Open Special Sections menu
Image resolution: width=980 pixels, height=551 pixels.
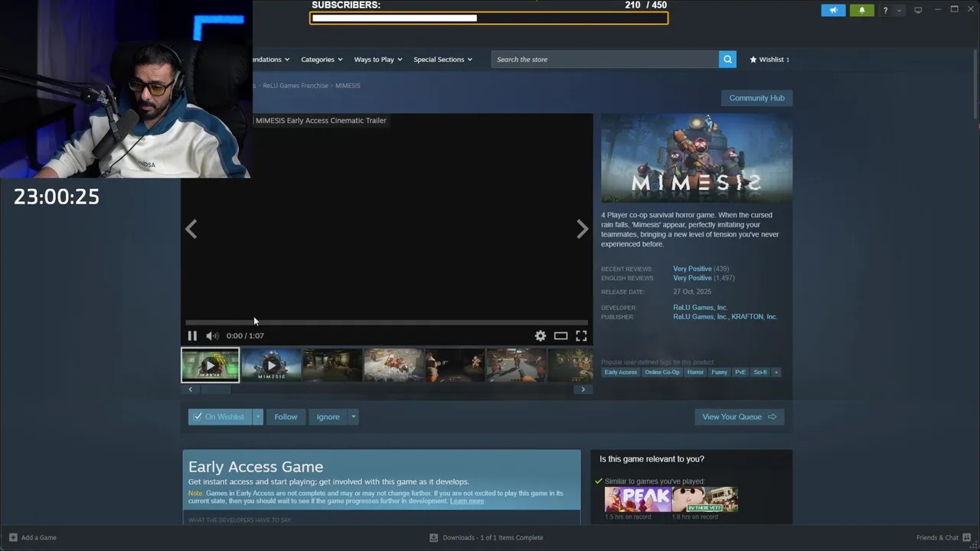pyautogui.click(x=443, y=59)
